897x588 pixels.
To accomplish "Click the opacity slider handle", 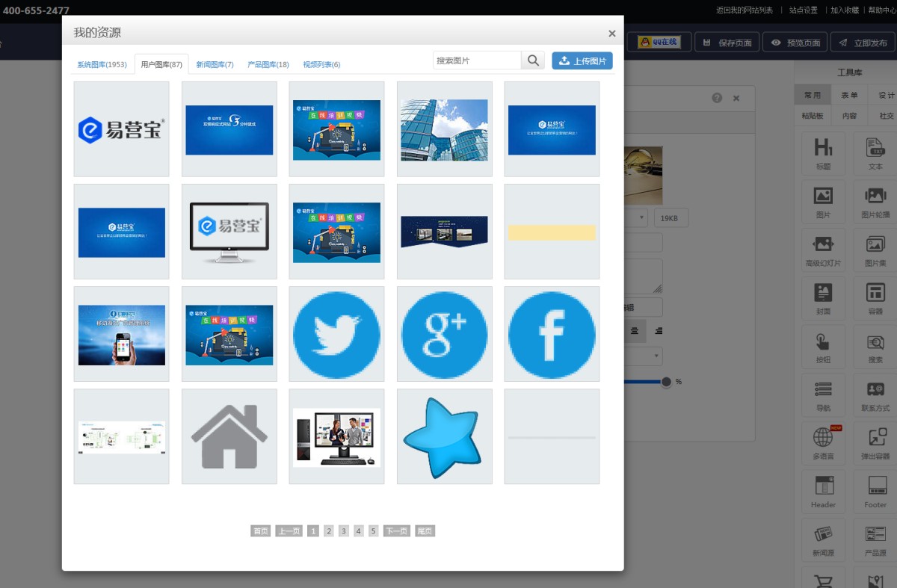I will coord(666,382).
